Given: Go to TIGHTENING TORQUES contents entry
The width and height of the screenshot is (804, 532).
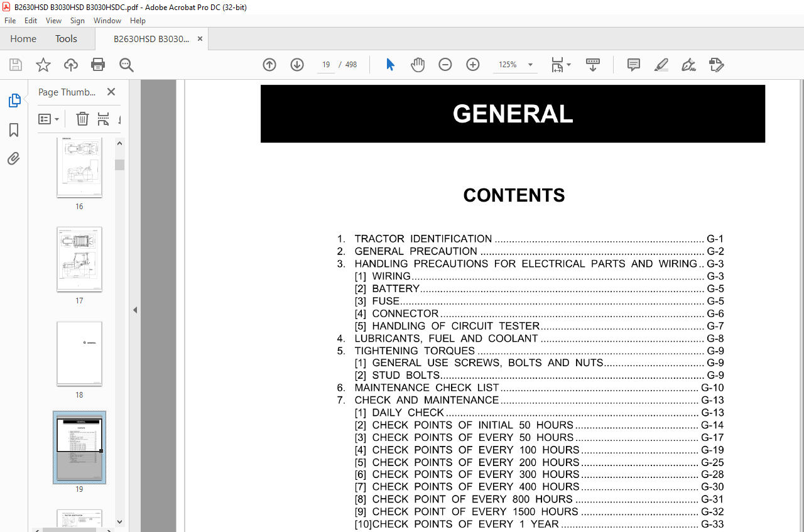Looking at the screenshot, I should click(x=530, y=350).
